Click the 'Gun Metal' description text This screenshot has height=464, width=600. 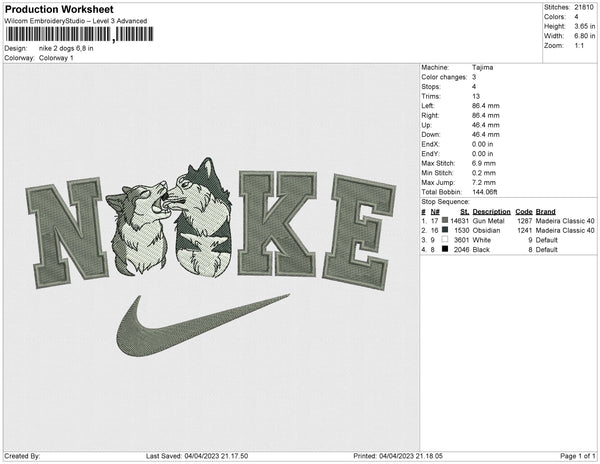[x=489, y=221]
